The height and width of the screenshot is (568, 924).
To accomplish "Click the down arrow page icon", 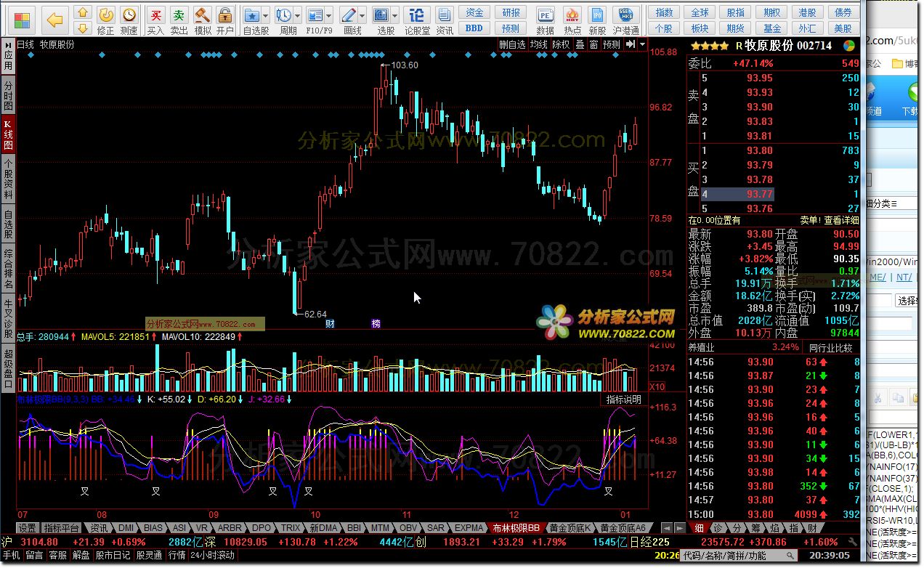I will point(84,28).
